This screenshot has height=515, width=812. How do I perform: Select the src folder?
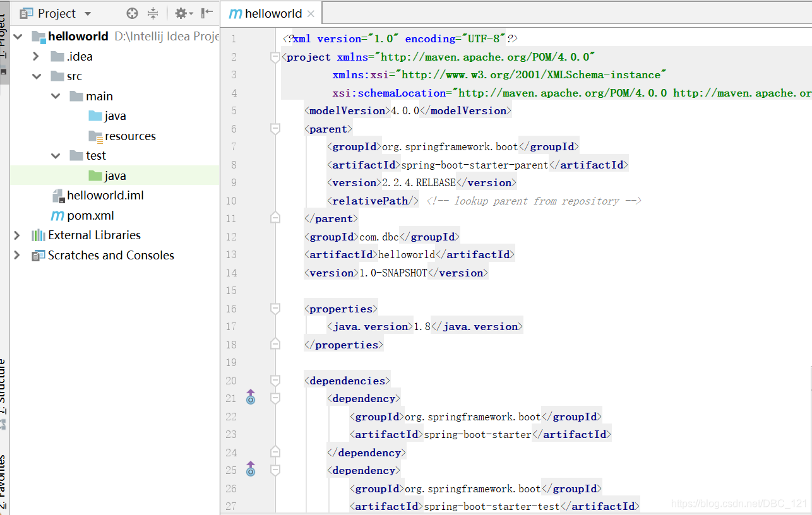coord(75,76)
